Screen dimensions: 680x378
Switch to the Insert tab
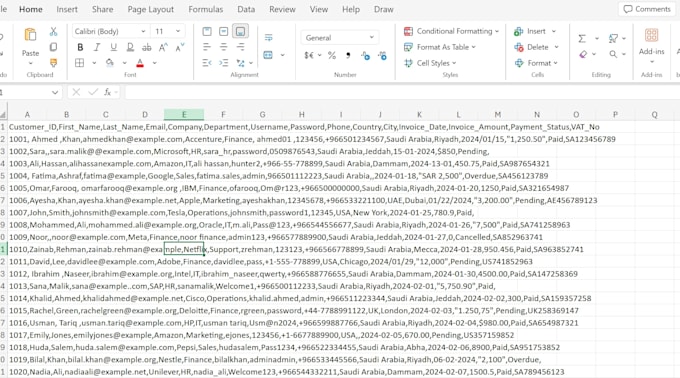point(67,9)
